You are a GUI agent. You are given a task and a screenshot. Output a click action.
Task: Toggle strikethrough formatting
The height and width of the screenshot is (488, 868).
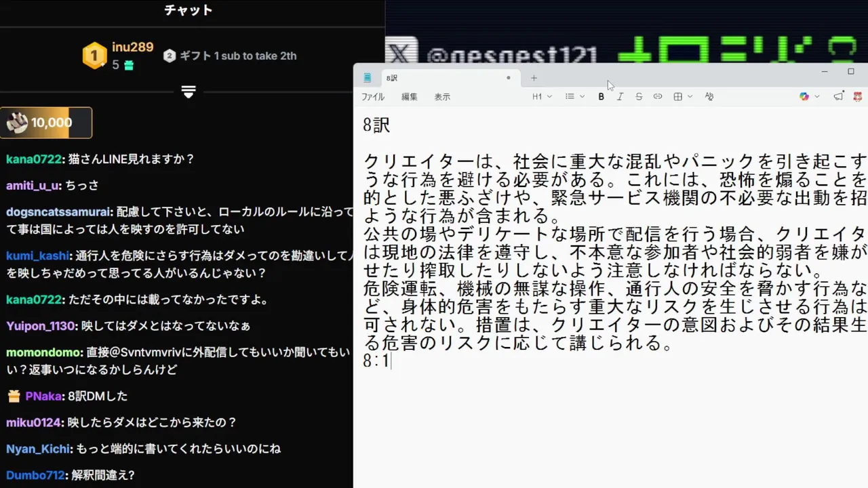[x=639, y=97]
